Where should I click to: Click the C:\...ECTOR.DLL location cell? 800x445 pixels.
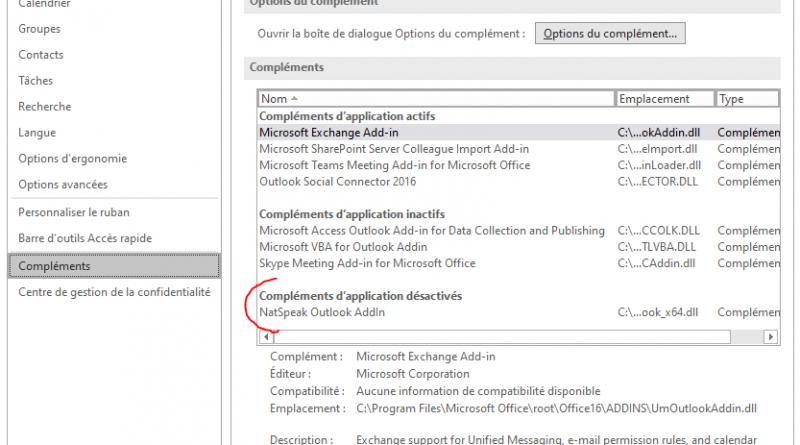[658, 182]
